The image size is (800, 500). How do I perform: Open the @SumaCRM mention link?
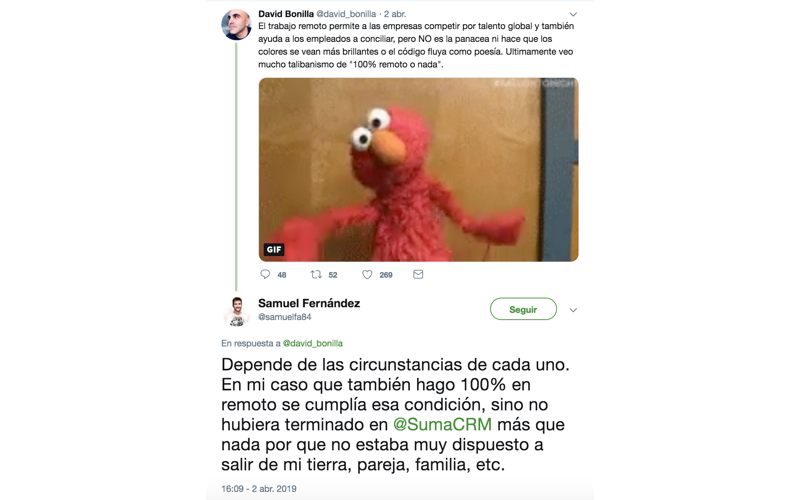(x=442, y=424)
